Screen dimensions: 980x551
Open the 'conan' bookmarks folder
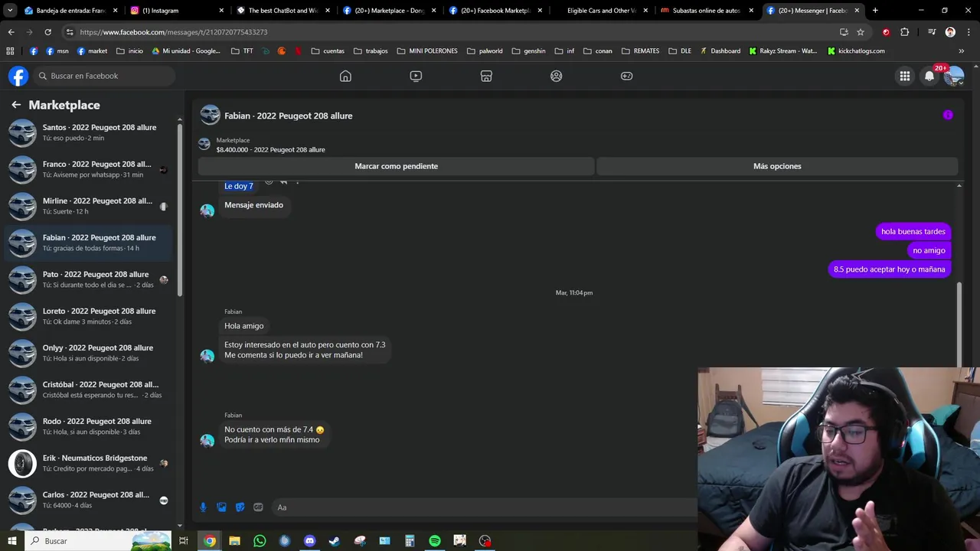pos(598,51)
